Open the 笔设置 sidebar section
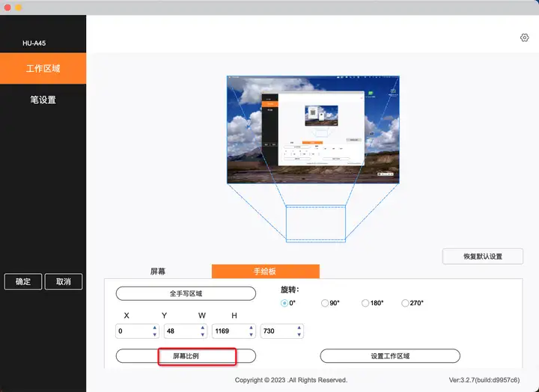This screenshot has height=392, width=539. 43,100
